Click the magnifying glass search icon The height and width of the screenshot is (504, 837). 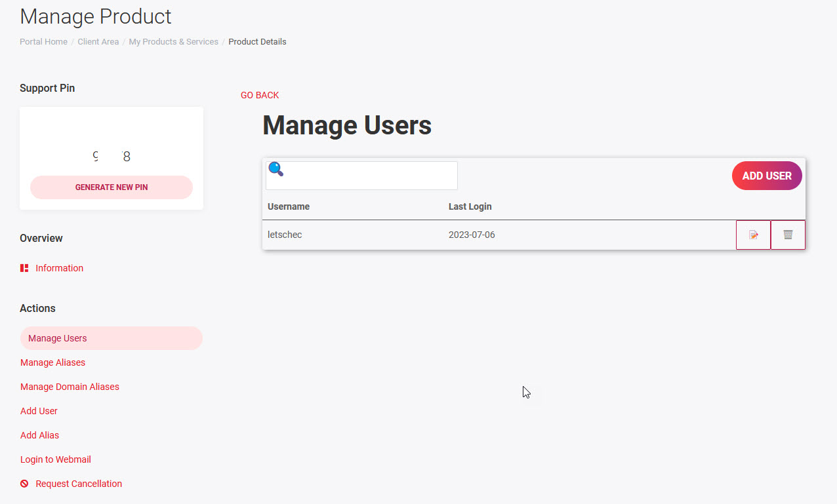pyautogui.click(x=276, y=170)
